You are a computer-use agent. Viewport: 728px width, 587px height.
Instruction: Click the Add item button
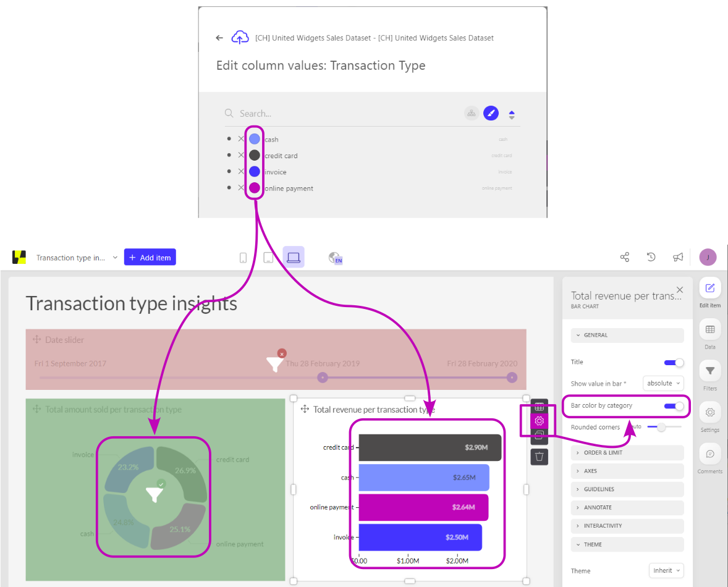150,258
